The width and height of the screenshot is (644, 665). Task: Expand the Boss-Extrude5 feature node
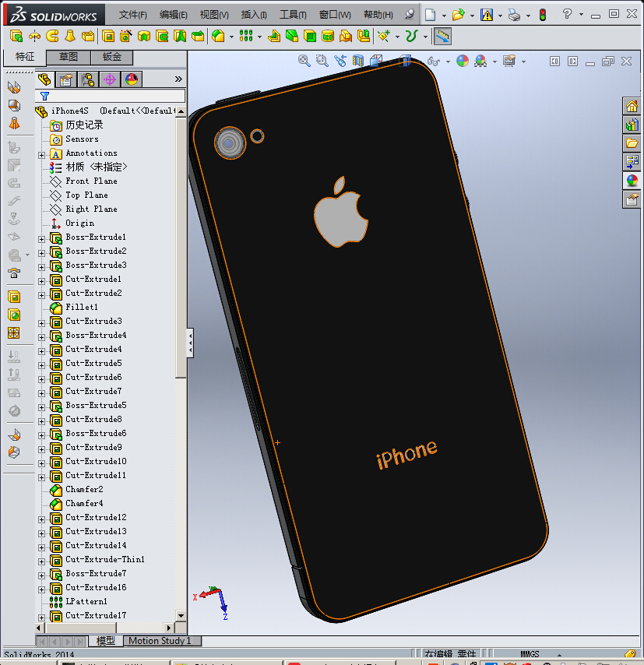[41, 407]
